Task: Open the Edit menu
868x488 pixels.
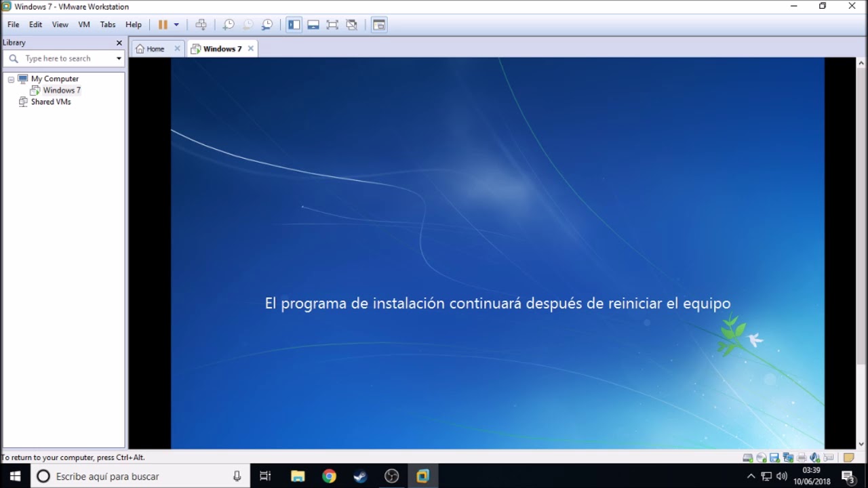Action: [35, 24]
